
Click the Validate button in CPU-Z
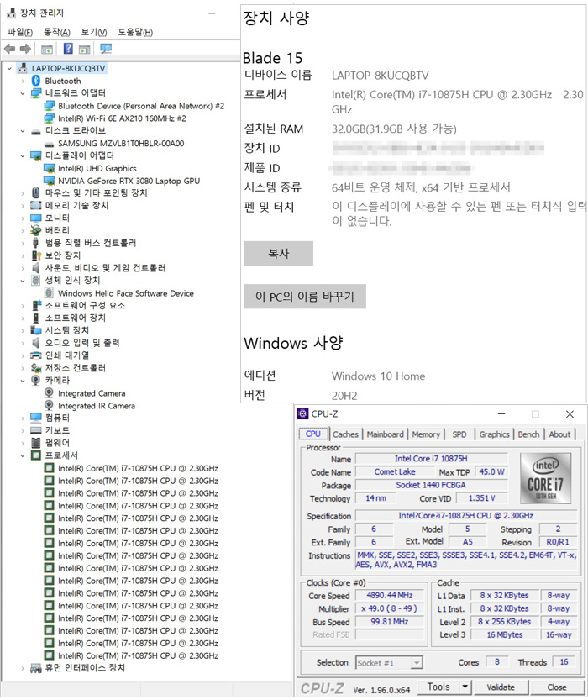click(x=501, y=687)
